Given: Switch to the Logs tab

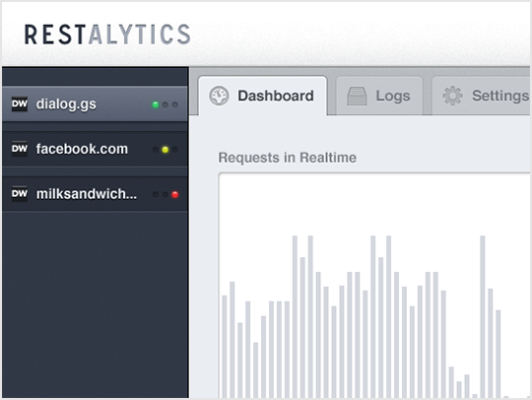Looking at the screenshot, I should point(379,96).
